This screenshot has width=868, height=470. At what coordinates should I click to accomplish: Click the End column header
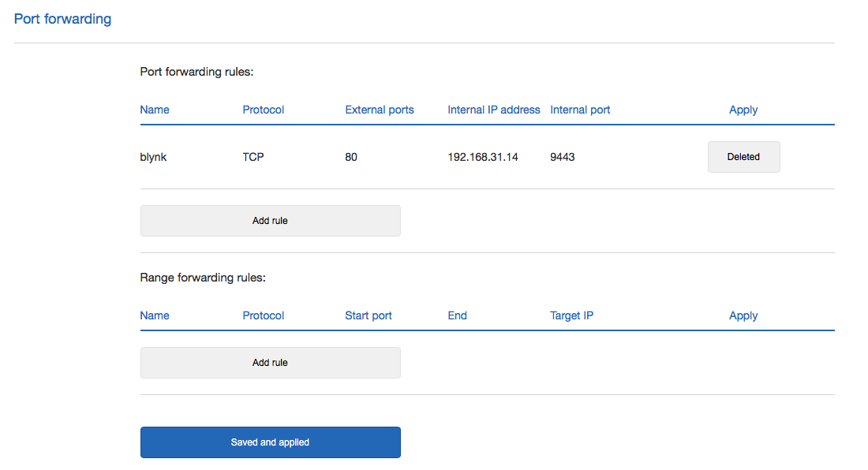coord(457,315)
